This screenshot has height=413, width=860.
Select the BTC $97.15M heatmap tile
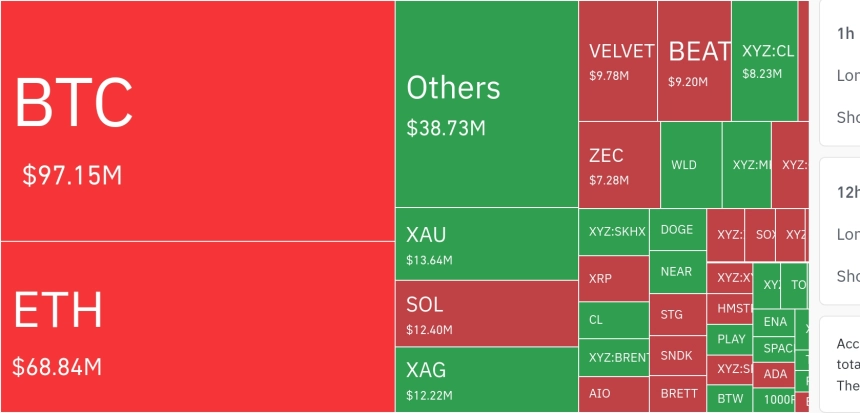[x=197, y=121]
